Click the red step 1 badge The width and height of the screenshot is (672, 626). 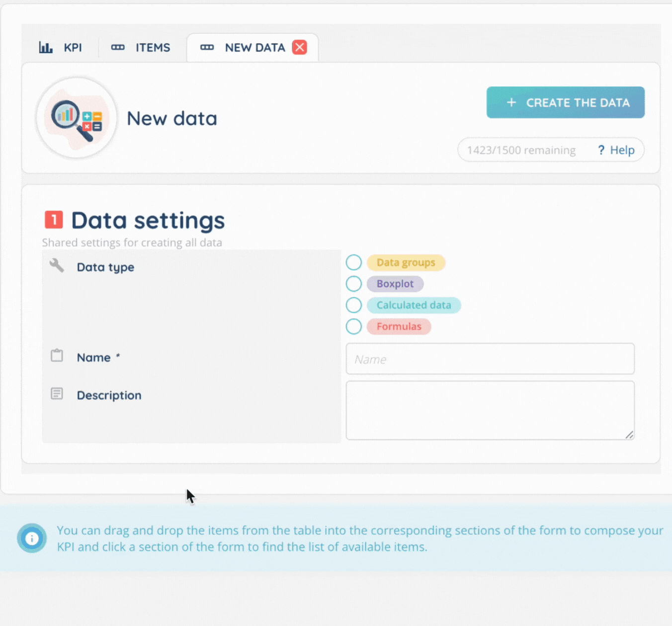click(x=54, y=220)
